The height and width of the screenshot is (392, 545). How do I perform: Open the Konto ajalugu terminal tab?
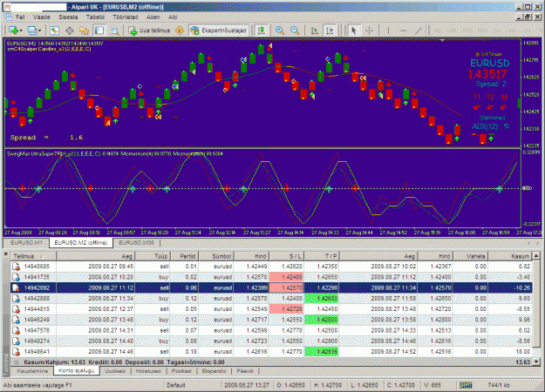point(77,370)
